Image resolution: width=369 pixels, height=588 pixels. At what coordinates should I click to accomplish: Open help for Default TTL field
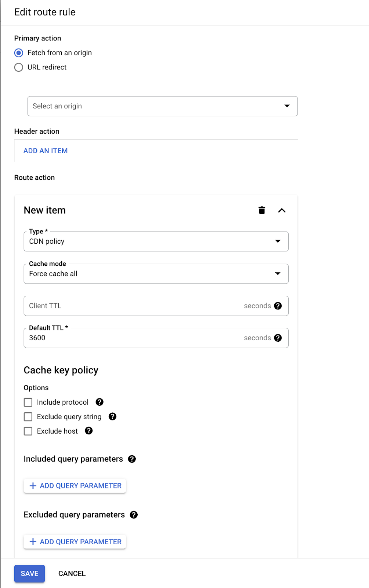click(x=278, y=338)
